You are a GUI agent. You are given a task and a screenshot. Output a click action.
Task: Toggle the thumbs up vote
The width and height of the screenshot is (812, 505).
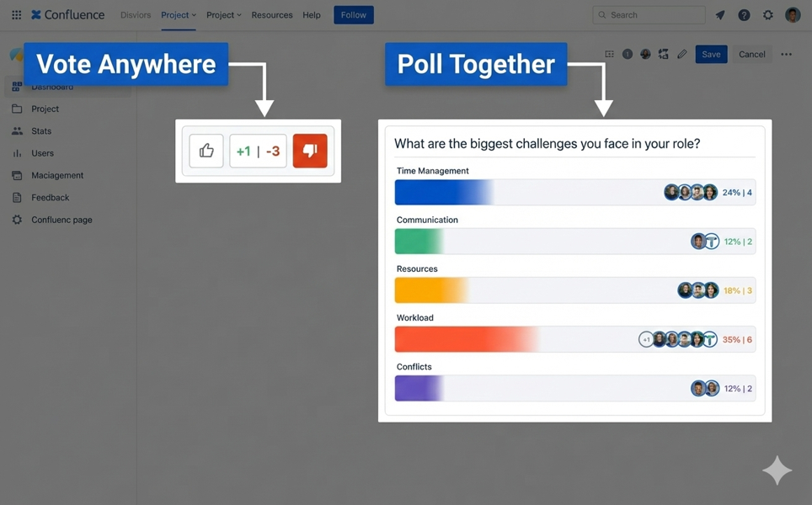pos(206,151)
